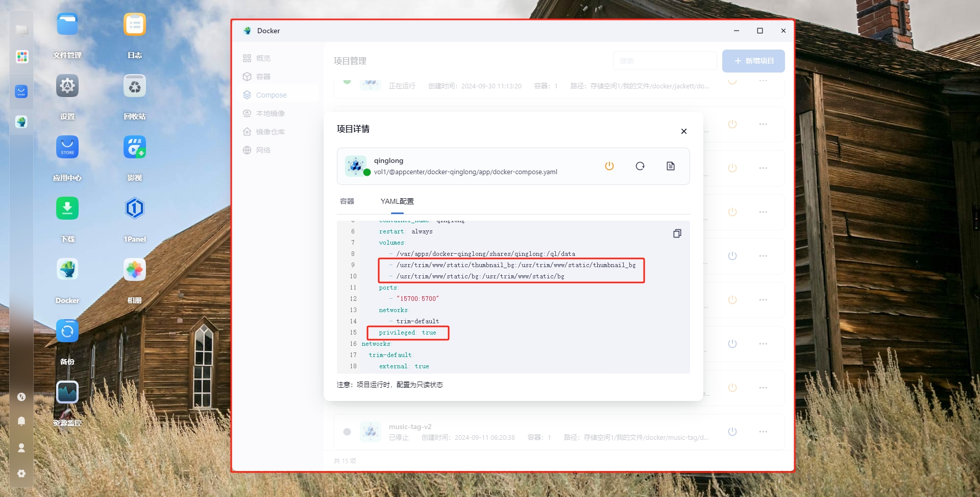Screen dimensions: 980x497
Task: Click the Docker shortcut in left dock
Action: pos(21,122)
